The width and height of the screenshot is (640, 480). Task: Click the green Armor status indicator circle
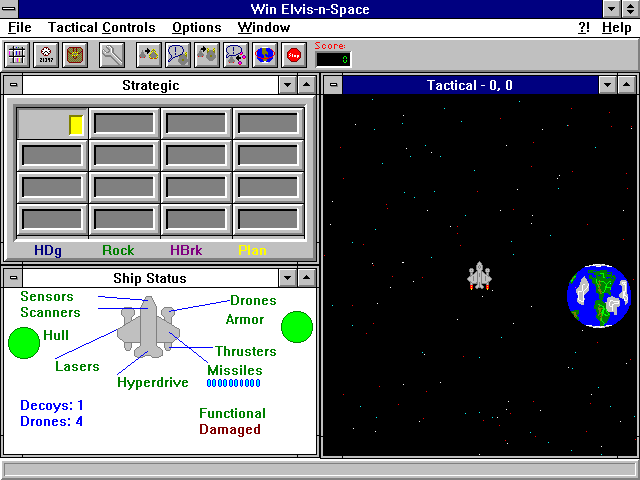tap(297, 327)
